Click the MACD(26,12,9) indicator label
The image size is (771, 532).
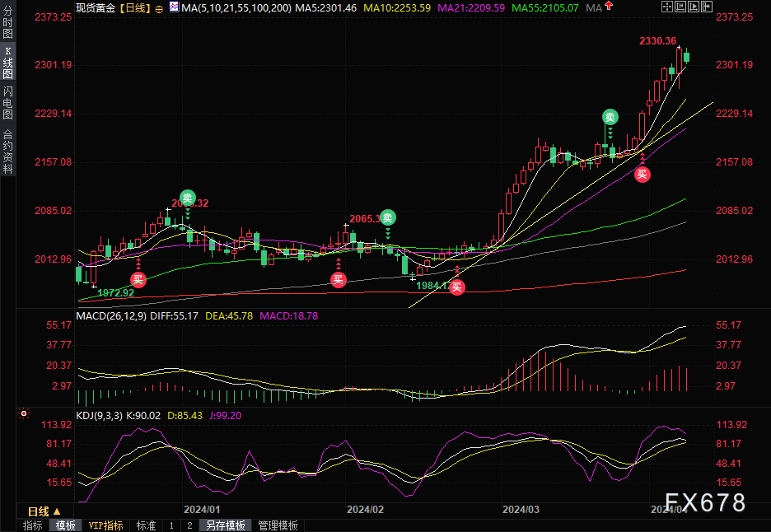click(111, 315)
